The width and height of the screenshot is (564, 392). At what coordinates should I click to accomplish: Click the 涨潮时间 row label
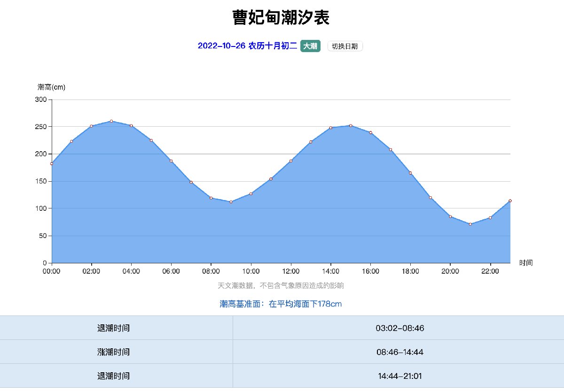point(113,352)
